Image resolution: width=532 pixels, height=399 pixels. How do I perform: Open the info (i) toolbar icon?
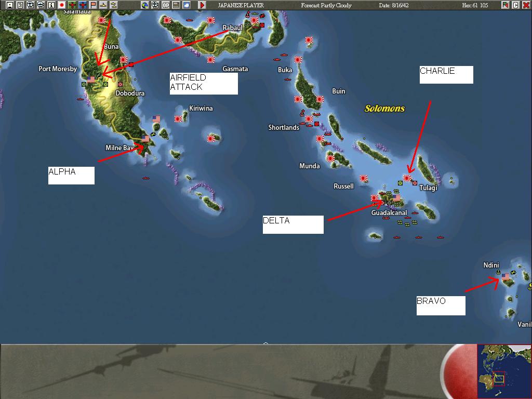click(x=51, y=5)
